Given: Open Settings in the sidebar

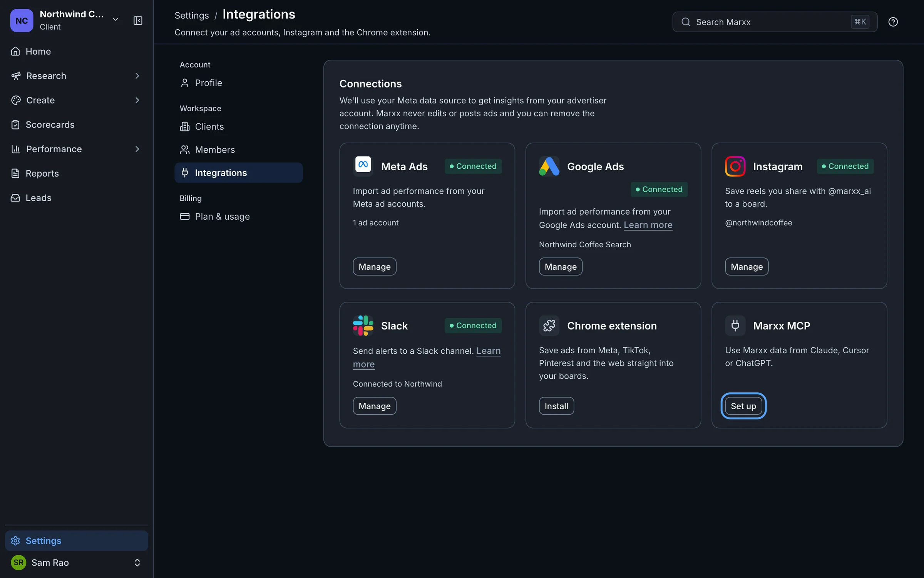Looking at the screenshot, I should [x=77, y=541].
